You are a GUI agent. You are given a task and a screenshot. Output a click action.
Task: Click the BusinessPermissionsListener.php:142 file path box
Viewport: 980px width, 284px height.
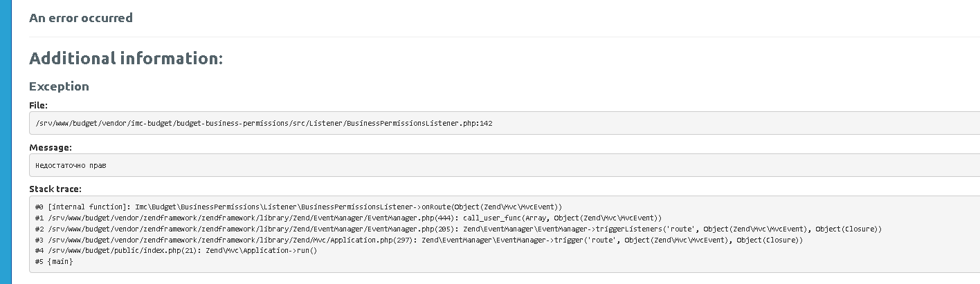click(x=505, y=123)
